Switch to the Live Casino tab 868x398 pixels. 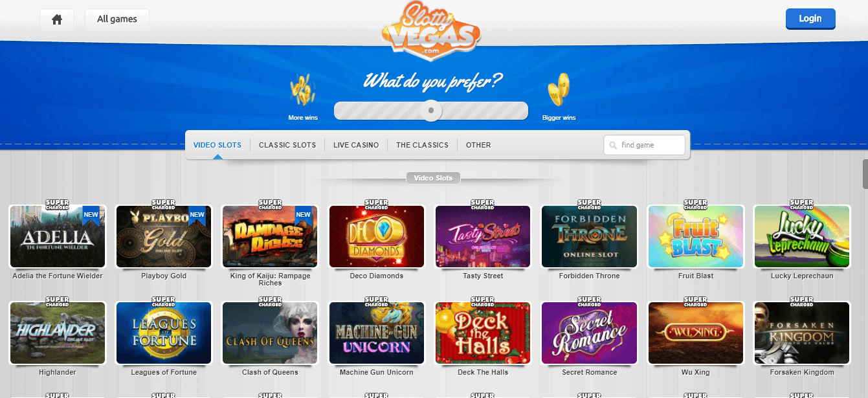tap(356, 145)
